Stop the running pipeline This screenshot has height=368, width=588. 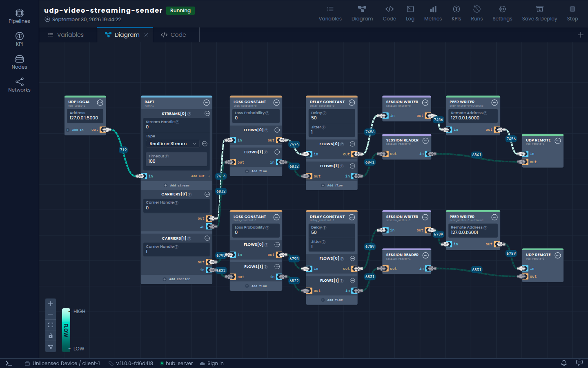(x=572, y=13)
